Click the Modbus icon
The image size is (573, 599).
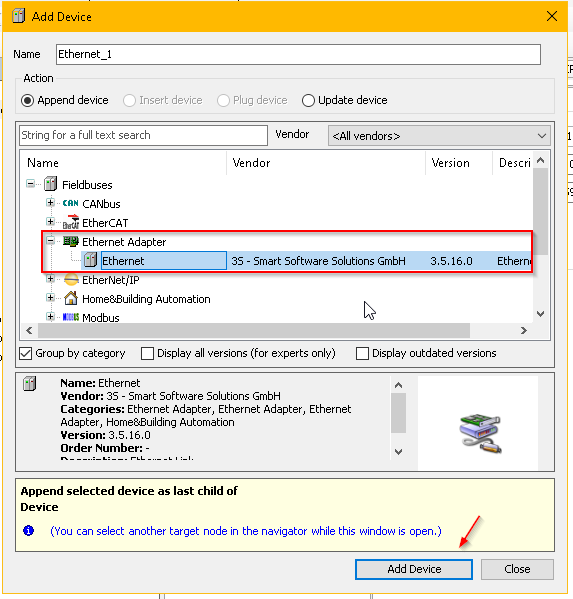coord(71,317)
